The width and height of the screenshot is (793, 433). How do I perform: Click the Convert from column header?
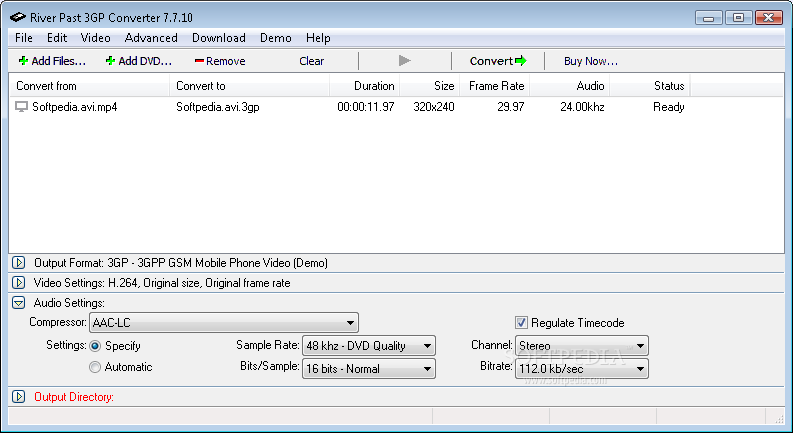pos(90,86)
